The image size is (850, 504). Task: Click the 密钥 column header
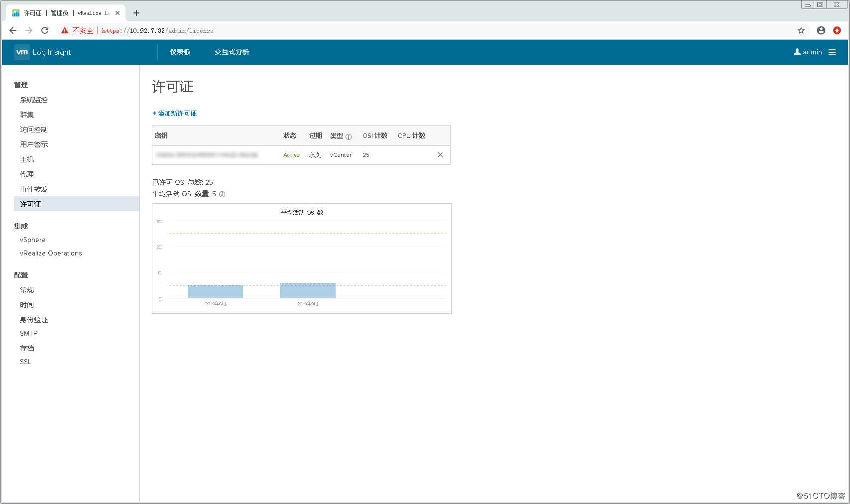click(x=161, y=135)
